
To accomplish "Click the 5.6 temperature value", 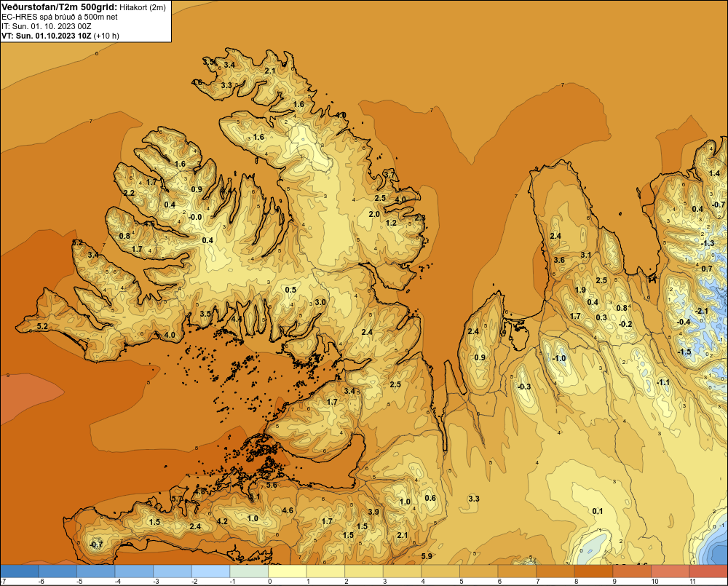I will click(x=272, y=486).
